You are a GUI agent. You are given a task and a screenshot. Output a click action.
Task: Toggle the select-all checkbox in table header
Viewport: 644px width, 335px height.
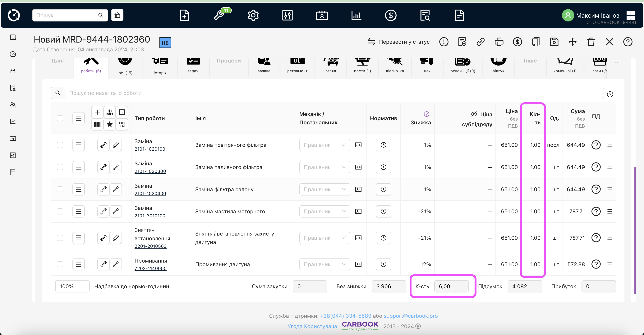click(x=60, y=118)
